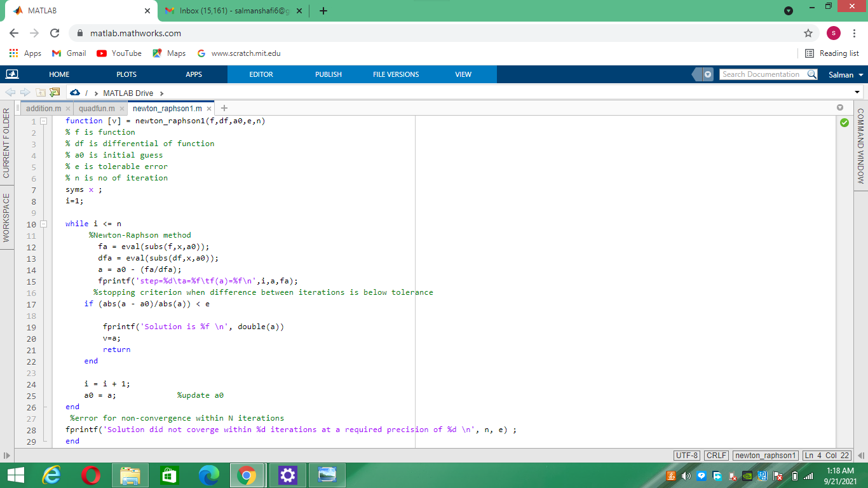Switch to the PUBLISH toolstrip tab
The width and height of the screenshot is (868, 488).
pyautogui.click(x=329, y=74)
